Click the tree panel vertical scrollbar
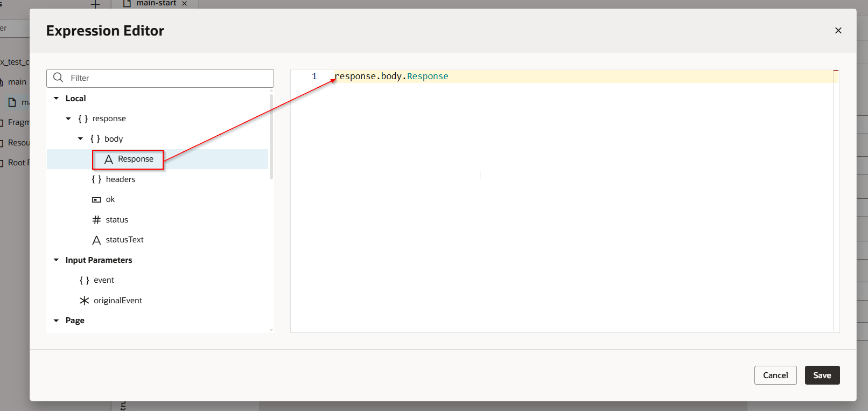The image size is (868, 411). click(271, 137)
